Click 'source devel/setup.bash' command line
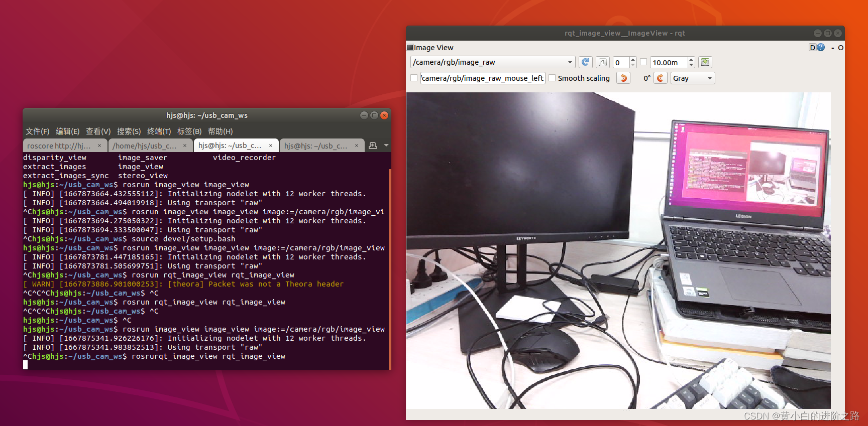Viewport: 868px width, 426px height. pyautogui.click(x=183, y=239)
